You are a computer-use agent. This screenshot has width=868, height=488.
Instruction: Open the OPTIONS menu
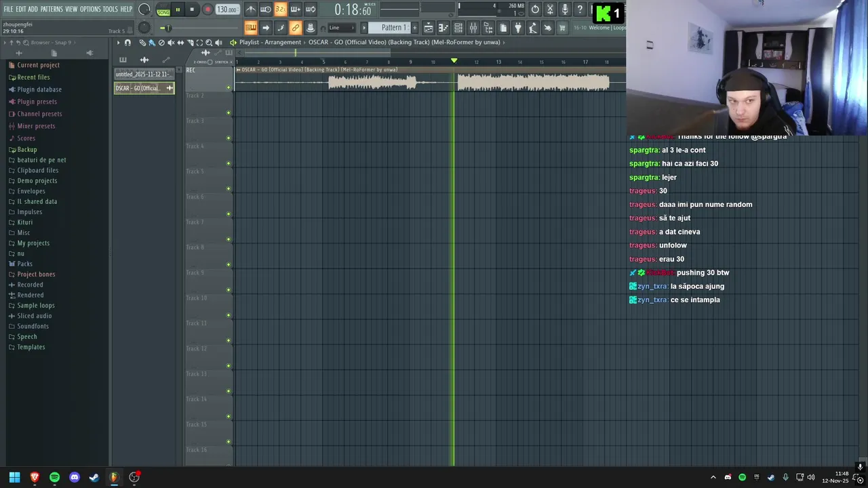(x=90, y=9)
